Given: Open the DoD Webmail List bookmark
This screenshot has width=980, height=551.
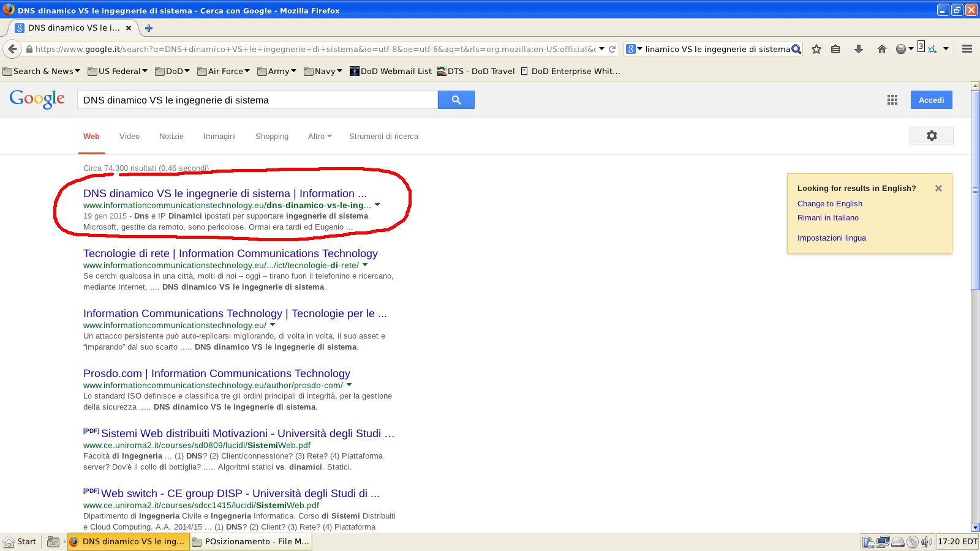Looking at the screenshot, I should pyautogui.click(x=391, y=71).
